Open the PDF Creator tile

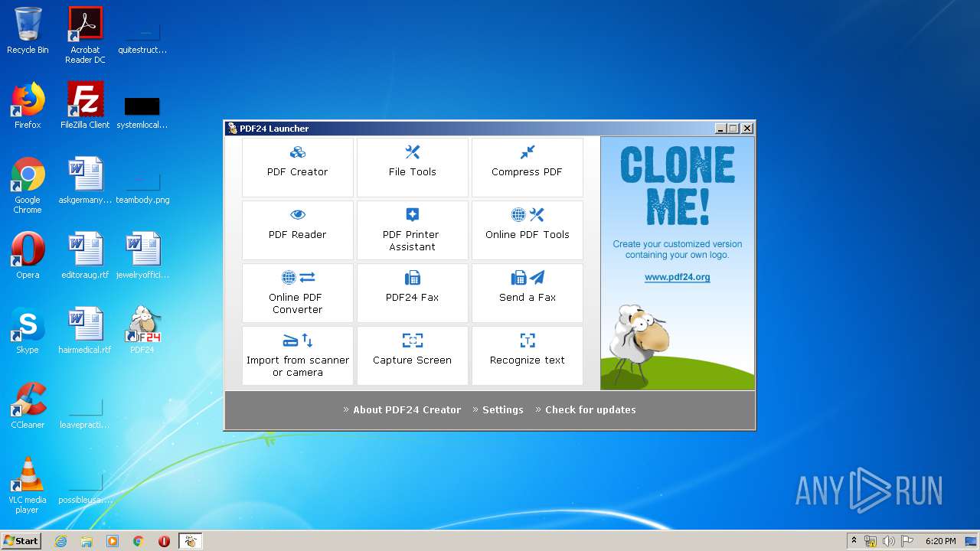(297, 168)
